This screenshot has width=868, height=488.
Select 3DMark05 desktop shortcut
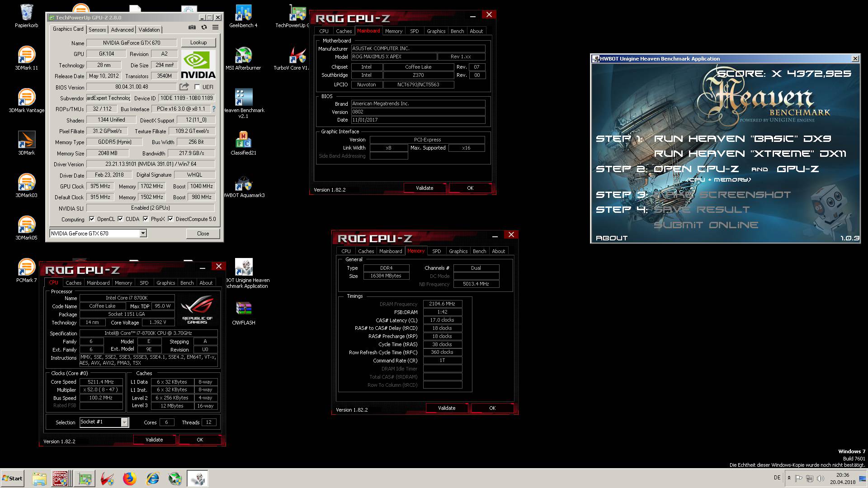(26, 228)
